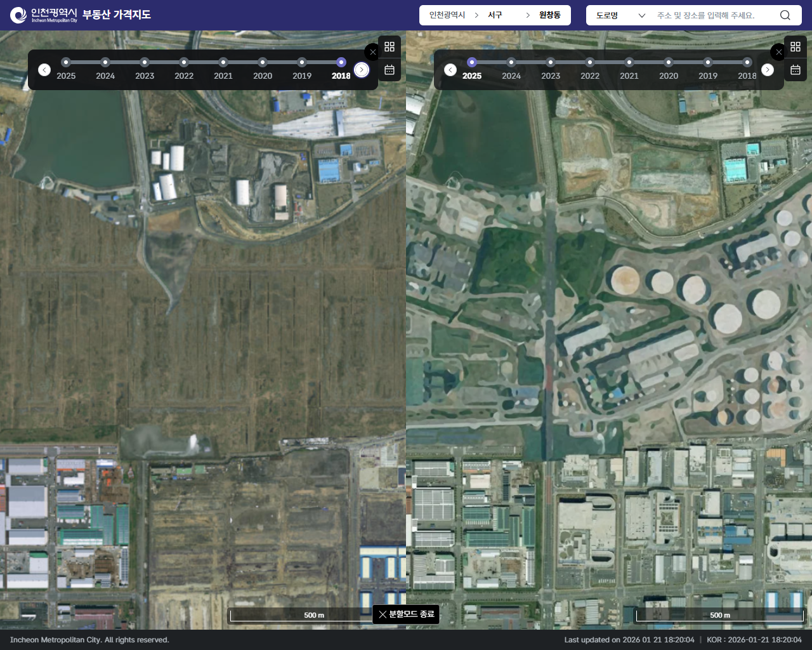Select year 2022 on left timeline
This screenshot has width=812, height=650.
pos(184,62)
